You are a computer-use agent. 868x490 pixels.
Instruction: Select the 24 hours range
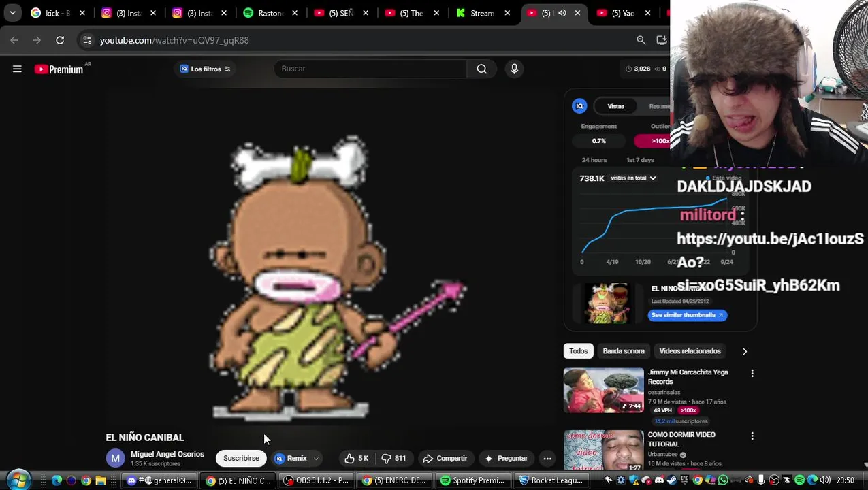[x=594, y=160]
